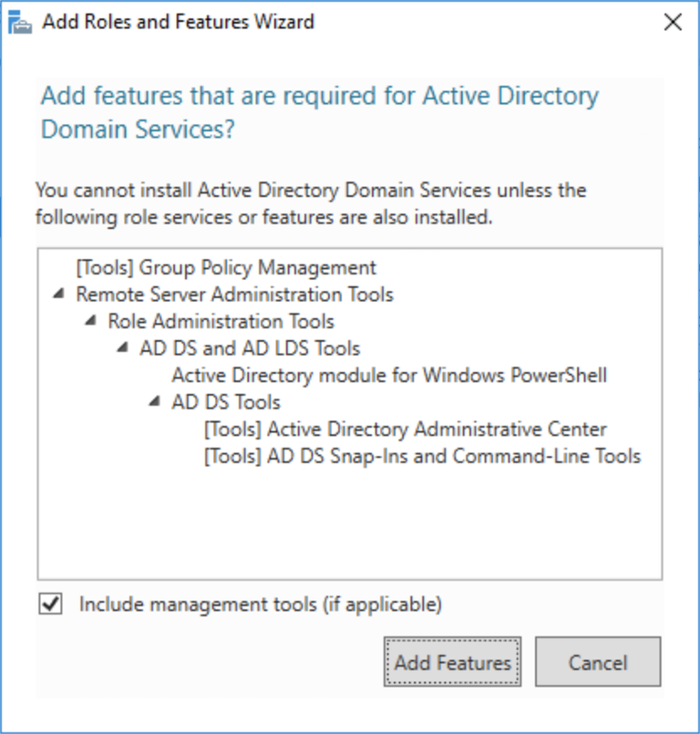
Task: Click the Add Features button
Action: (452, 663)
